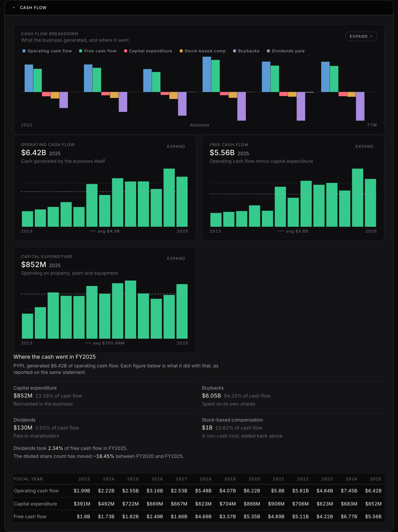Click 13.28% of cash flow text

[59, 396]
